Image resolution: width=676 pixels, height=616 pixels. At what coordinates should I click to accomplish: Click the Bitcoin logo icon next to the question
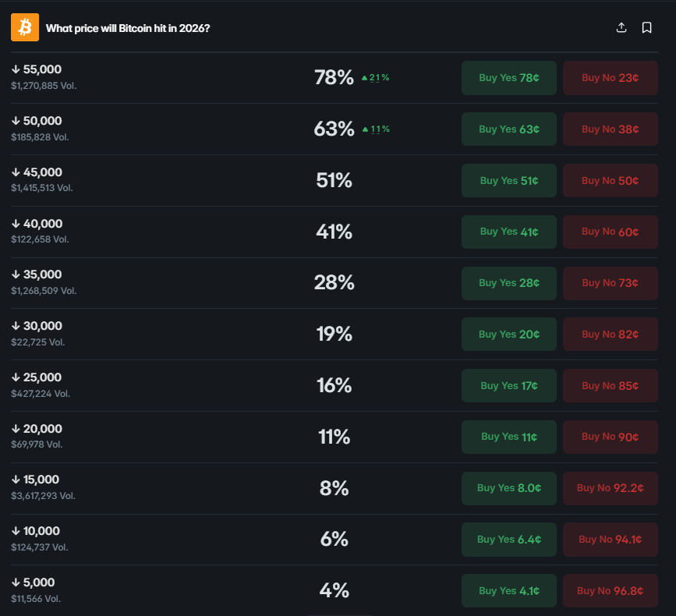point(24,27)
